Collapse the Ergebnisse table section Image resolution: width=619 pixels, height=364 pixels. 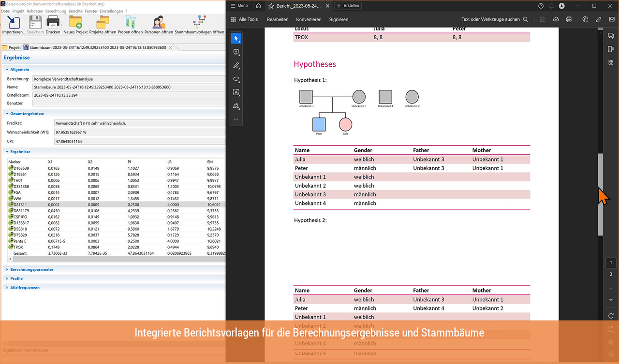(x=8, y=152)
